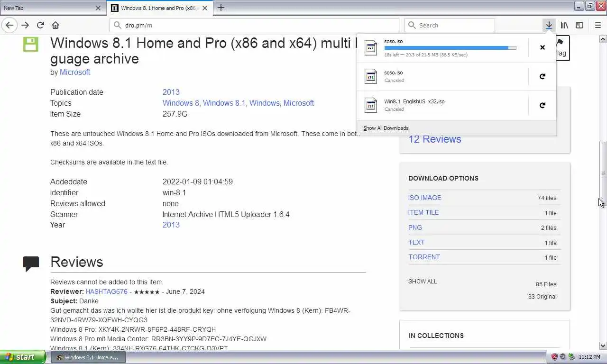Click the green floppy disk software icon
Image resolution: width=607 pixels, height=364 pixels.
pos(30,44)
